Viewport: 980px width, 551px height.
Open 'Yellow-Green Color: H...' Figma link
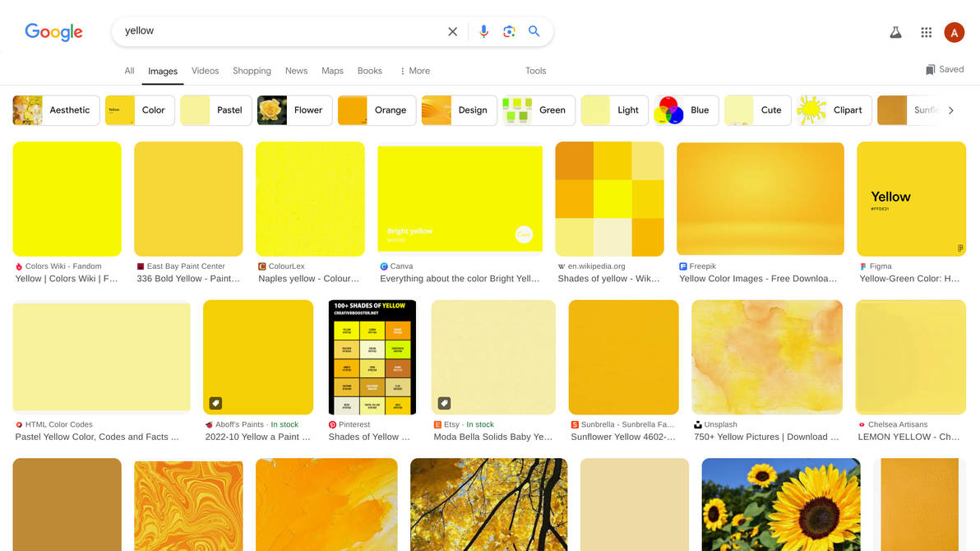tap(909, 279)
